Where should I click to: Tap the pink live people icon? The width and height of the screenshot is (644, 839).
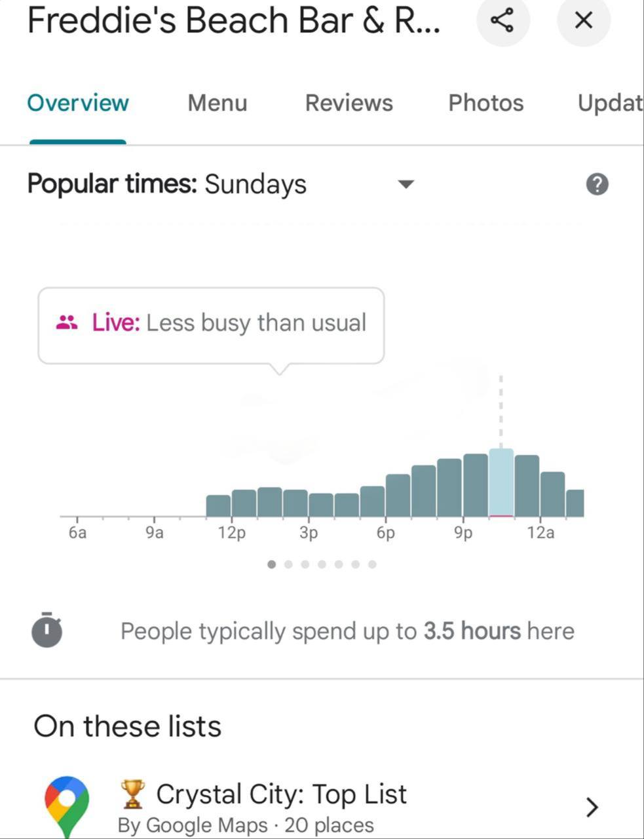(66, 322)
